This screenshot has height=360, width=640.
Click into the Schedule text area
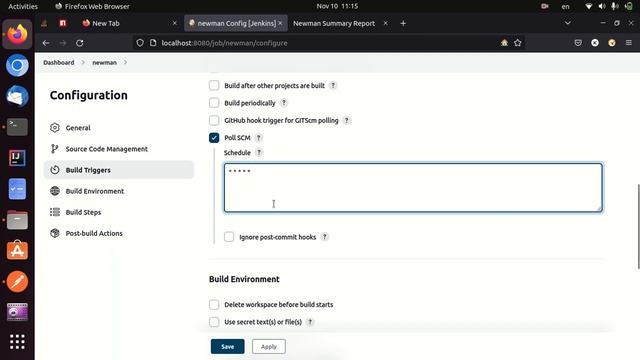pos(413,188)
